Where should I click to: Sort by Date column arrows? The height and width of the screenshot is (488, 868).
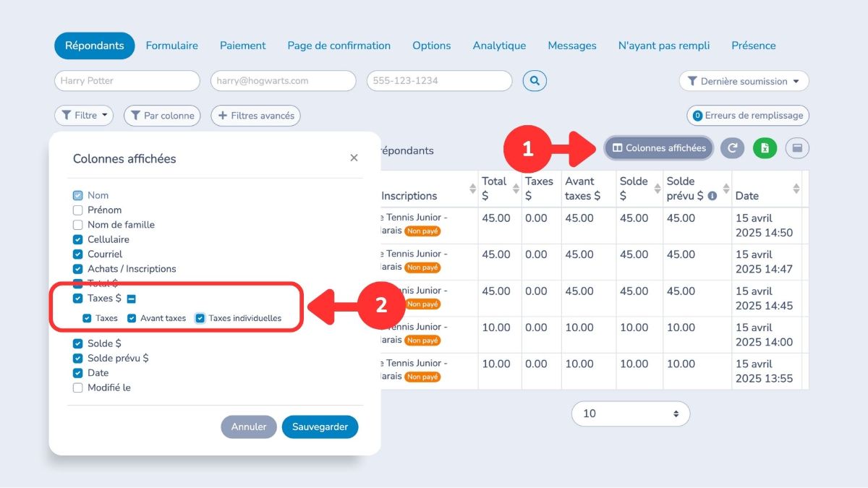796,189
